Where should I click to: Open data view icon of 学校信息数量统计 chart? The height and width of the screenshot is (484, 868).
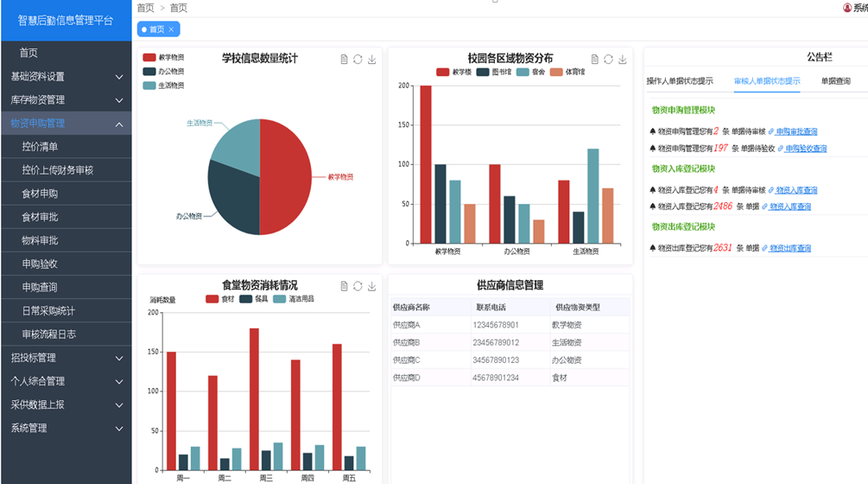pyautogui.click(x=345, y=60)
